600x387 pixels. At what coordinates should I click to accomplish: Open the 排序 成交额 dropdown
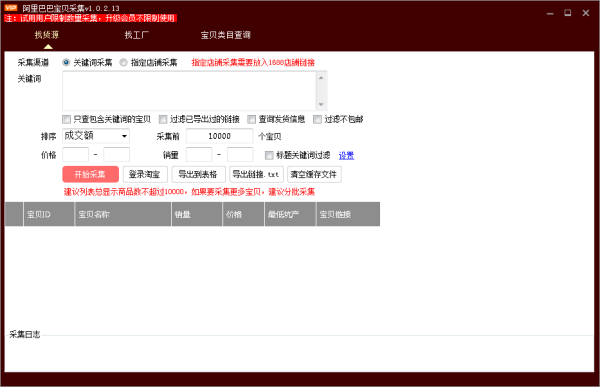click(x=96, y=136)
